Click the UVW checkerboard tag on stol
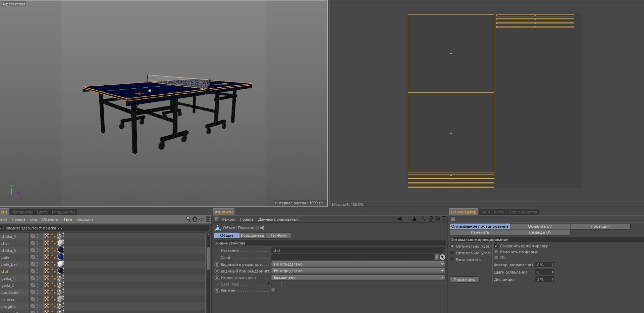Viewport: 644px width, 313px height. [x=47, y=271]
